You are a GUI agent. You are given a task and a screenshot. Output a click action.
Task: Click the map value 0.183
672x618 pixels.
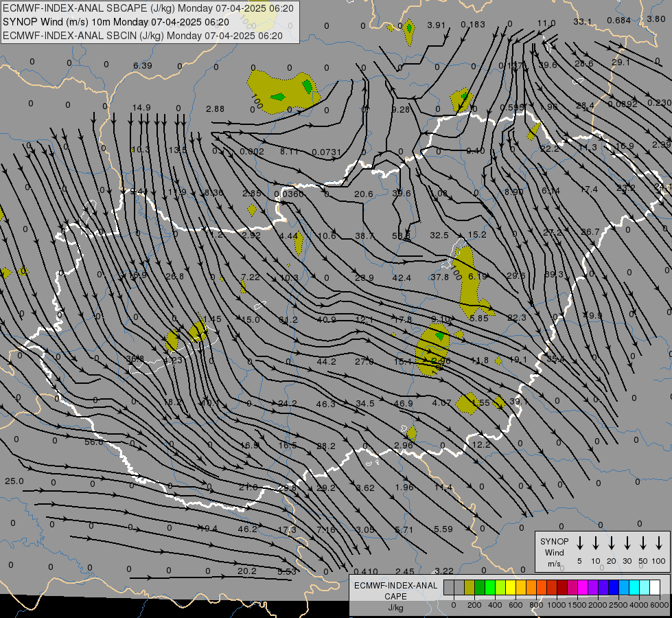point(473,25)
